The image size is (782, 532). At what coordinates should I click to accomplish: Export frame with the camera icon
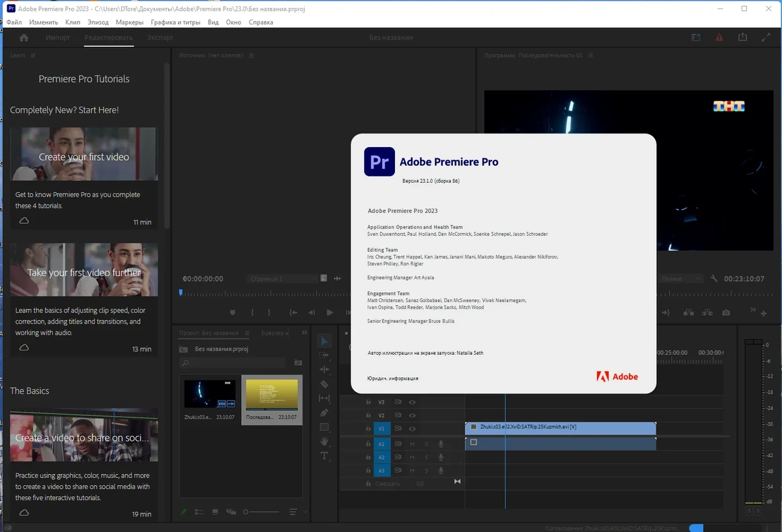click(726, 313)
